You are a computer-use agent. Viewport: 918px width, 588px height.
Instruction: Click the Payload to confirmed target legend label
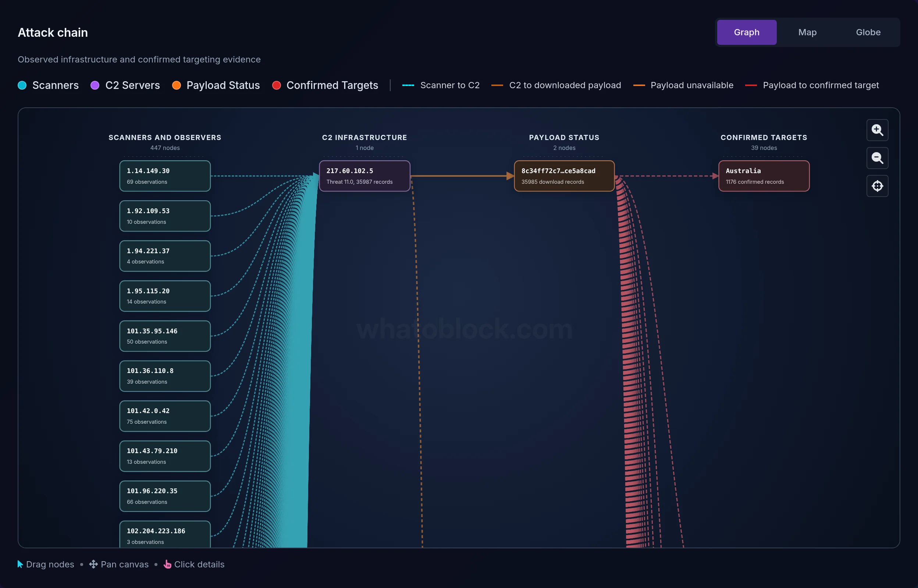click(x=821, y=85)
